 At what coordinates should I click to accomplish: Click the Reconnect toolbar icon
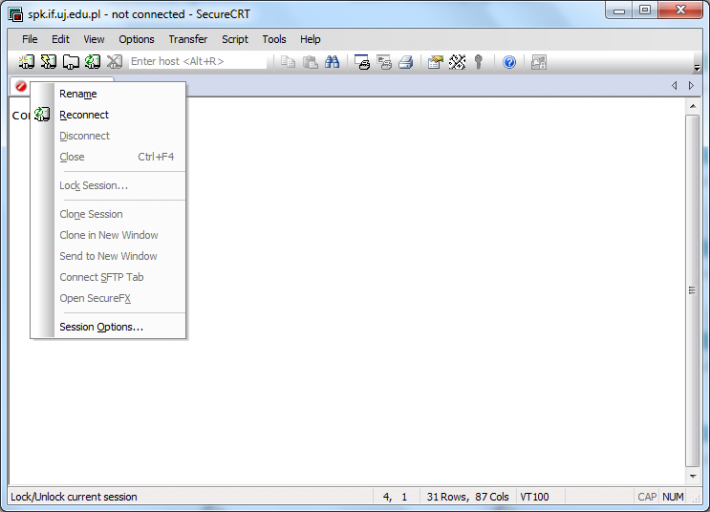(x=93, y=62)
